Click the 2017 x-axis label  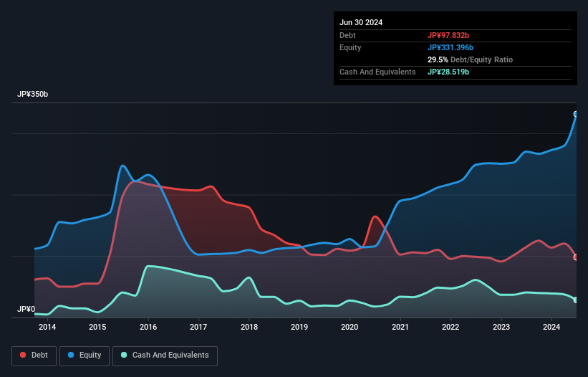(x=198, y=327)
